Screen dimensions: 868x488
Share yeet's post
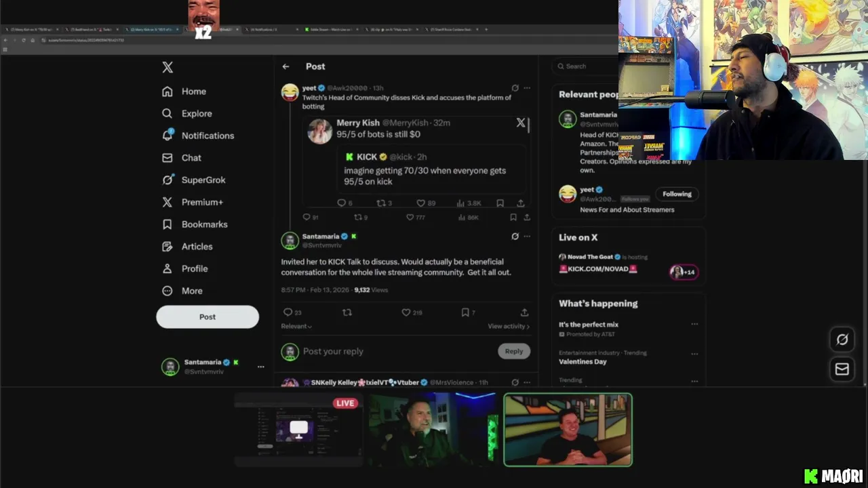pos(527,218)
